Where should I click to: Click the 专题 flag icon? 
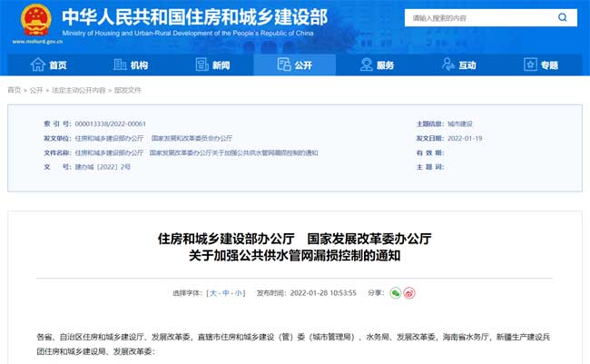(530, 64)
